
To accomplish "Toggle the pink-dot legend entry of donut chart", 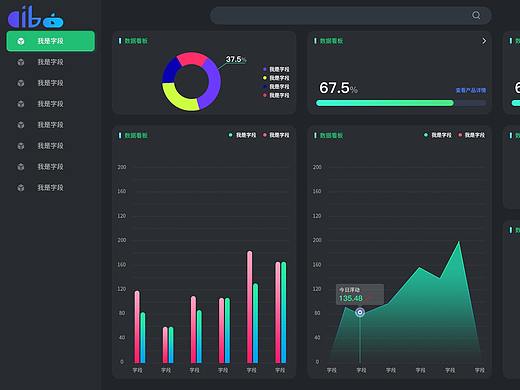I will point(276,95).
